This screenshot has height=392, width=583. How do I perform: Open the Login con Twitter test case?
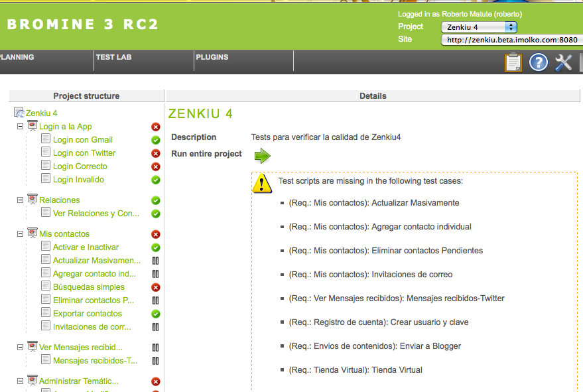click(84, 153)
